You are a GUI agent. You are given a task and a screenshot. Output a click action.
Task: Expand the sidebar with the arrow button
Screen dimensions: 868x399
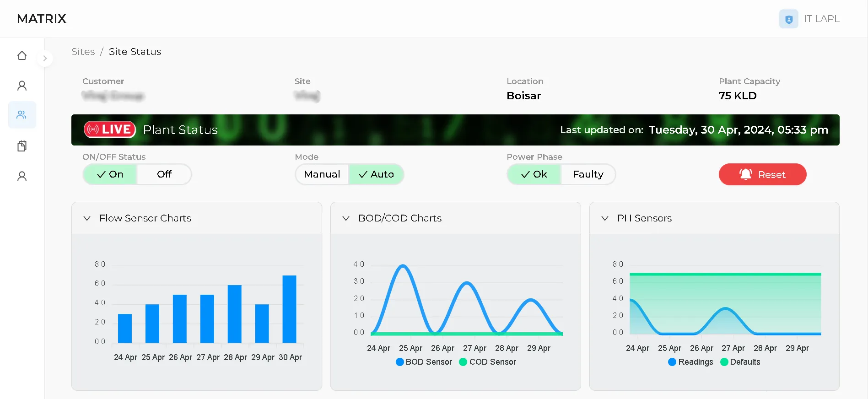click(x=45, y=58)
